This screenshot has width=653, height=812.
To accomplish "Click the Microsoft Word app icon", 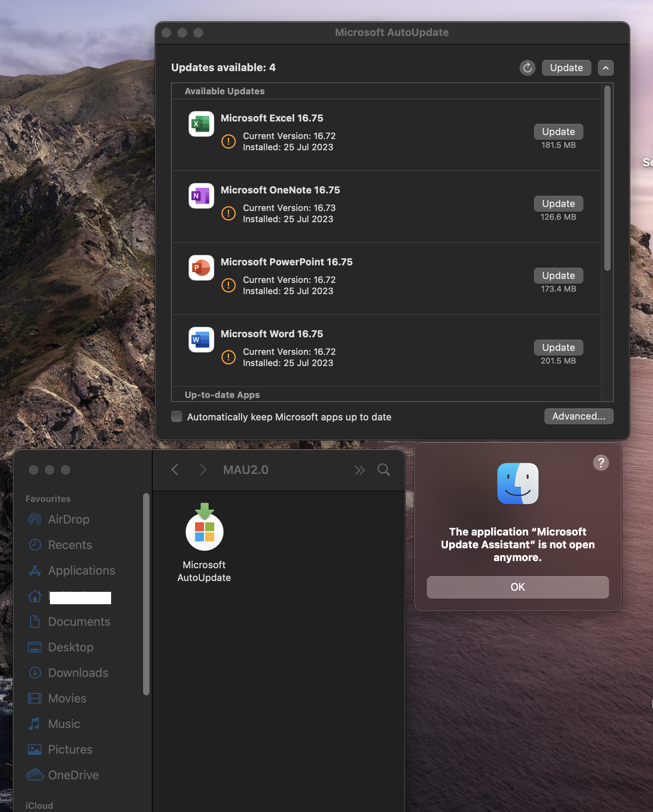I will pyautogui.click(x=201, y=340).
